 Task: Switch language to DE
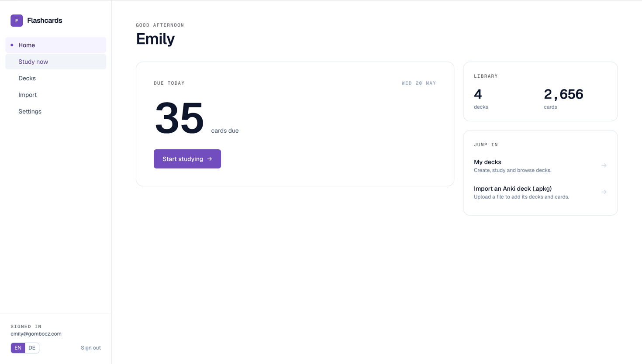(32, 348)
